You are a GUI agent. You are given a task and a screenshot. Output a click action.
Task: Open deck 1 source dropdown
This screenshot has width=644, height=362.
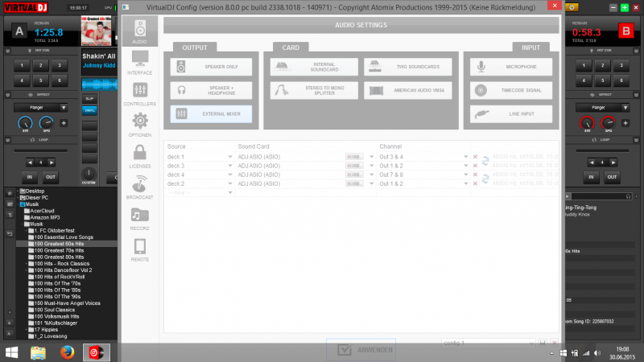[x=230, y=157]
